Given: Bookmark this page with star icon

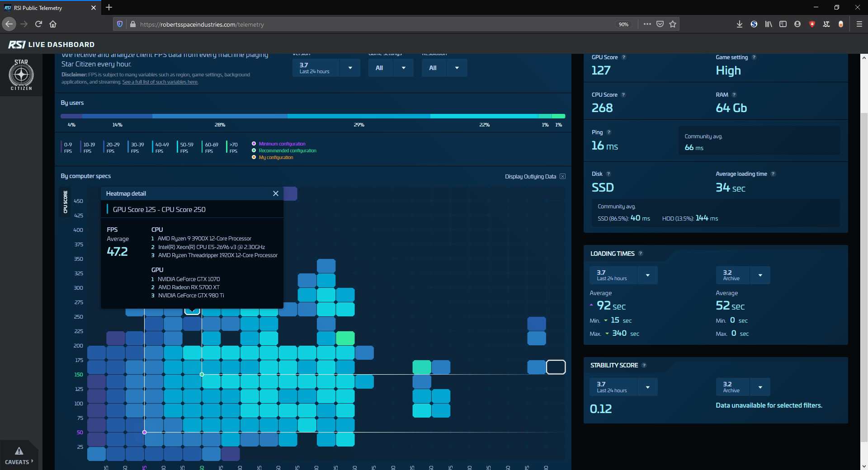Looking at the screenshot, I should click(x=673, y=24).
